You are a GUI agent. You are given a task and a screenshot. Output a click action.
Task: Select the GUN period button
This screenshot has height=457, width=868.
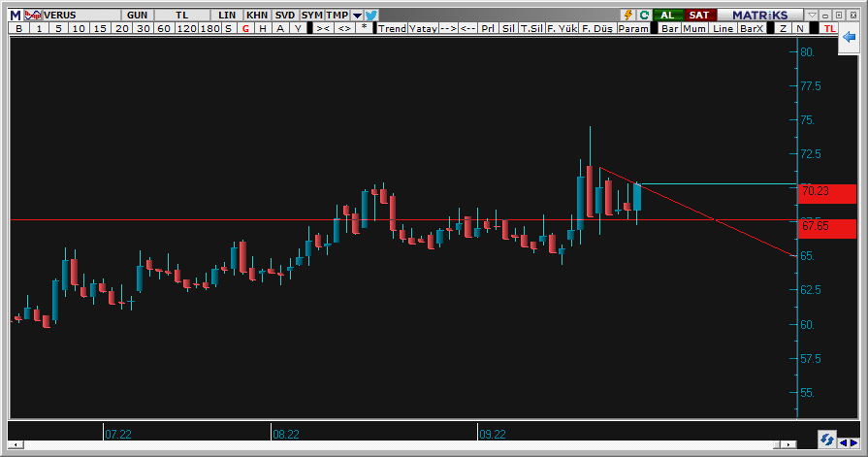[138, 15]
